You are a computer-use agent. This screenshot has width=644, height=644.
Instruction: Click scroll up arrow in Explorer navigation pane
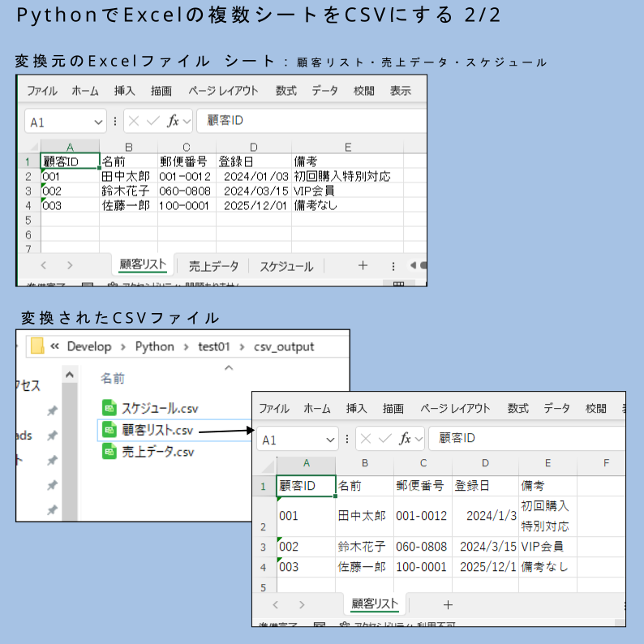coord(70,375)
